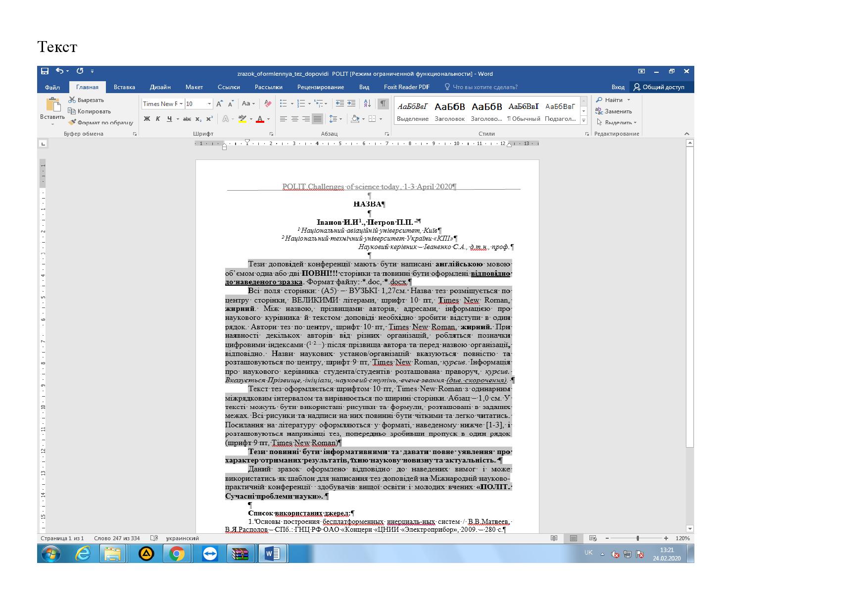Toggle italic formatting (К)
Image resolution: width=868 pixels, height=614 pixels.
click(x=158, y=119)
